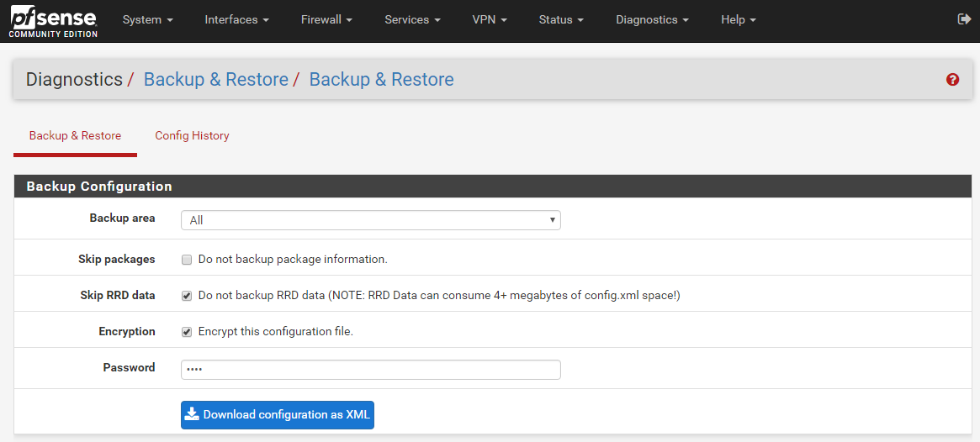The width and height of the screenshot is (980, 442).
Task: Open the Interfaces menu
Action: click(236, 19)
